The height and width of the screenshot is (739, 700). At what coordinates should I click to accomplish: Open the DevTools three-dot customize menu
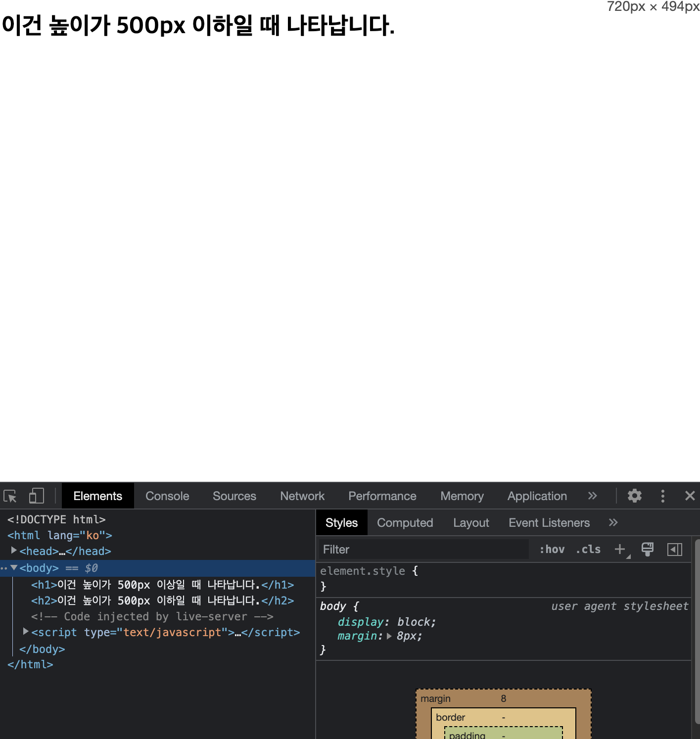coord(663,496)
